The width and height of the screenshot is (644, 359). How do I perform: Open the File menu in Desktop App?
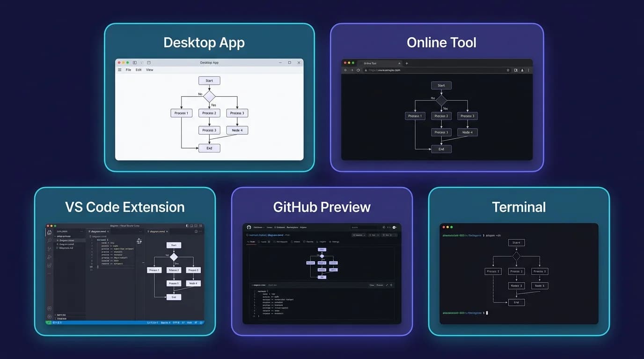(128, 70)
